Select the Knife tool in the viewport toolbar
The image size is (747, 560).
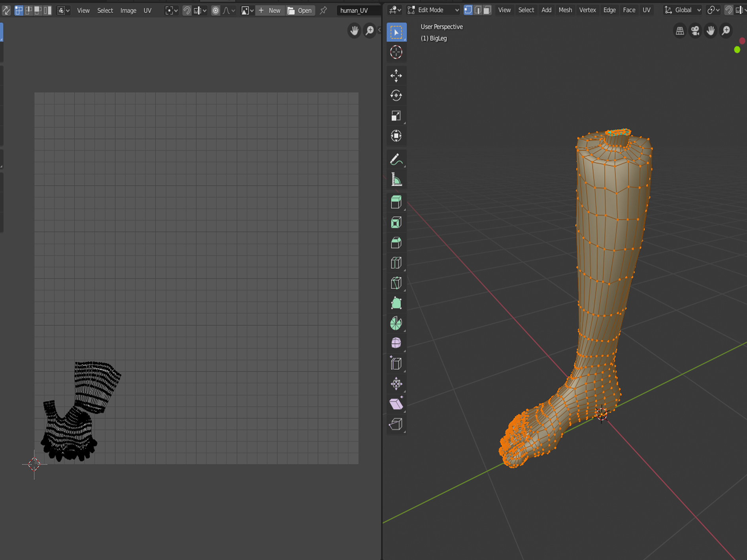396,283
